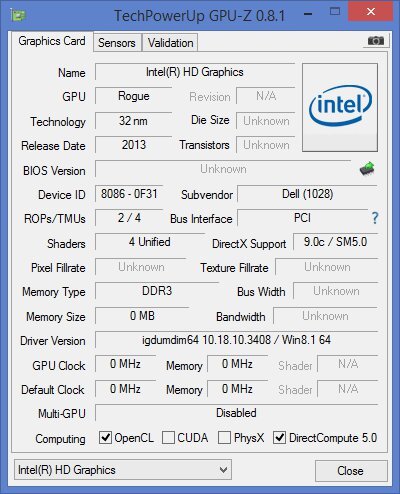
Task: Click the Memory Type field DDR3
Action: tap(157, 291)
